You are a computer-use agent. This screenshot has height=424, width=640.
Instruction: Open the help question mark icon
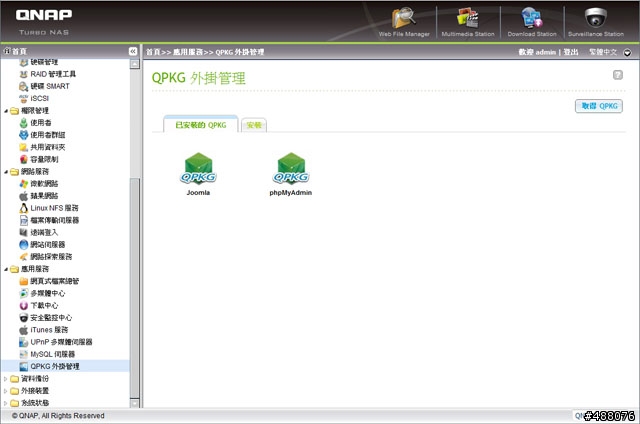pos(618,75)
